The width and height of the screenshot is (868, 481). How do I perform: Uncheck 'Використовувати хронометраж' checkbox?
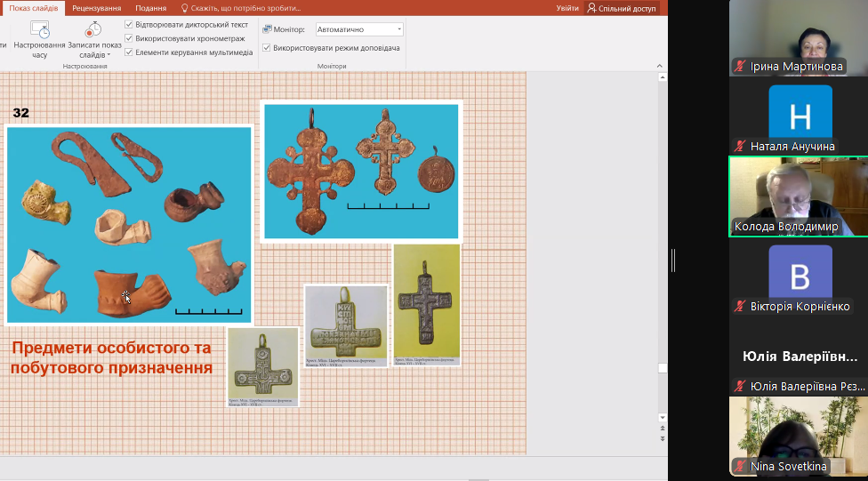pos(129,38)
